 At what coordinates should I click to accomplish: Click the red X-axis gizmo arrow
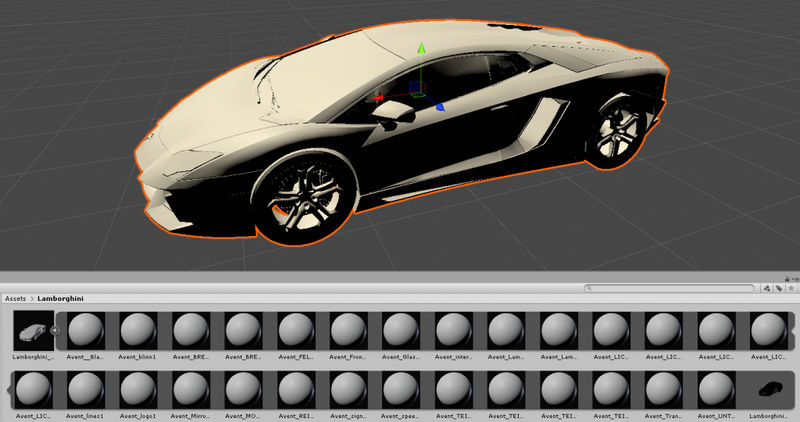378,98
